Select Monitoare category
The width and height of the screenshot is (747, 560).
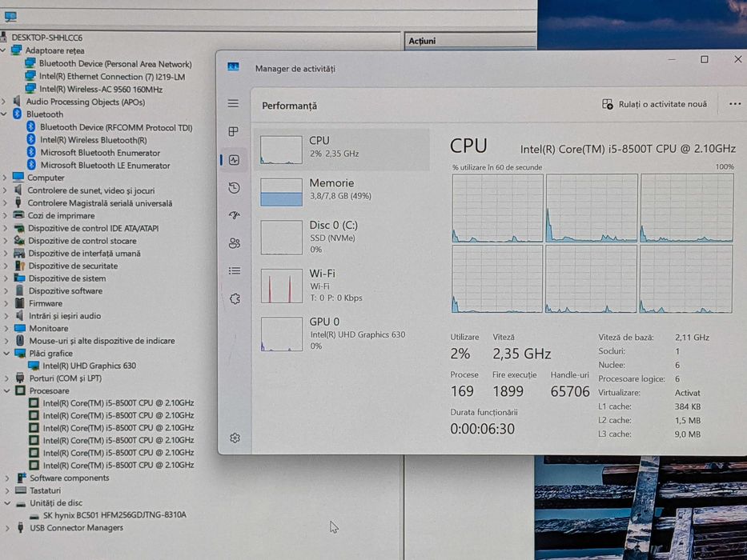pyautogui.click(x=49, y=328)
